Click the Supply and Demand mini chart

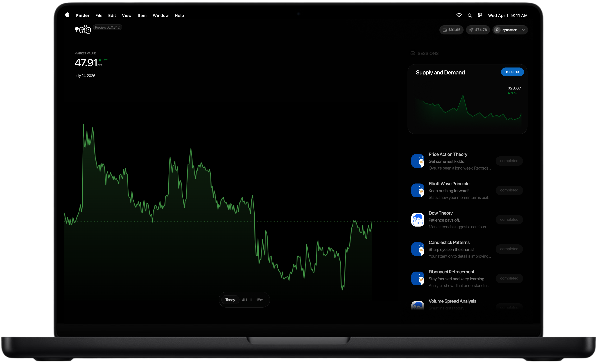pyautogui.click(x=468, y=108)
